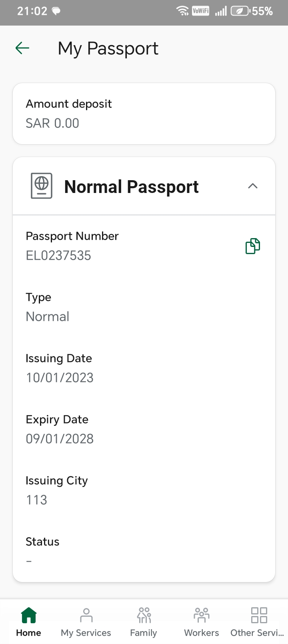Copy the passport number
288x644 pixels.
pos(252,246)
